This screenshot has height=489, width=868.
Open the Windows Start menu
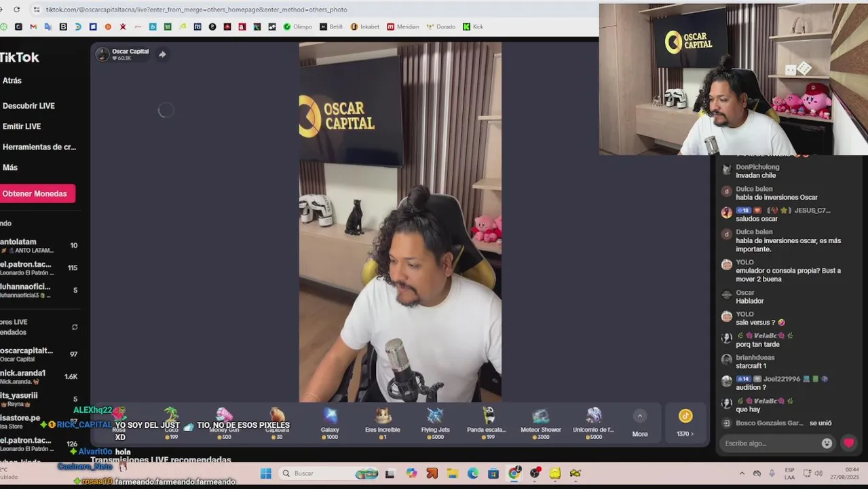266,473
